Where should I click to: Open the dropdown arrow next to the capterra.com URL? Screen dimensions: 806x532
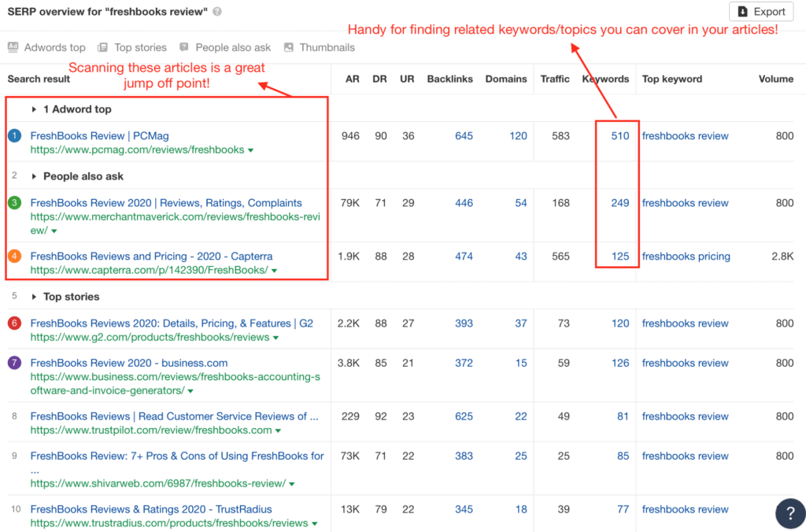tap(275, 271)
